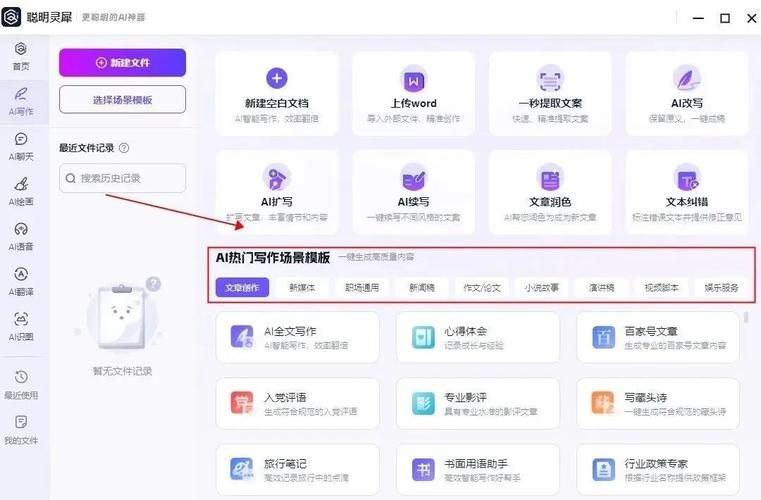Click the 最近文件记录 heading

(x=86, y=148)
